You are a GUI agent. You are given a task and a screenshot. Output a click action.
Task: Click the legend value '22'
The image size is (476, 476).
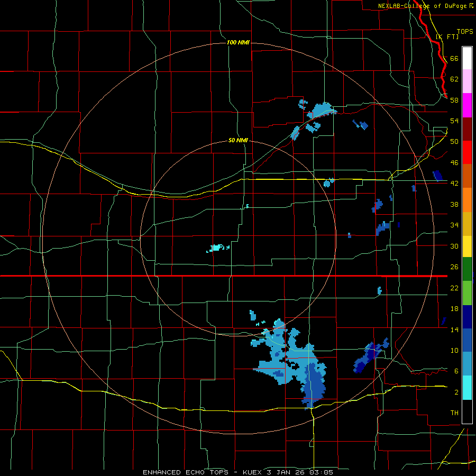click(x=454, y=288)
